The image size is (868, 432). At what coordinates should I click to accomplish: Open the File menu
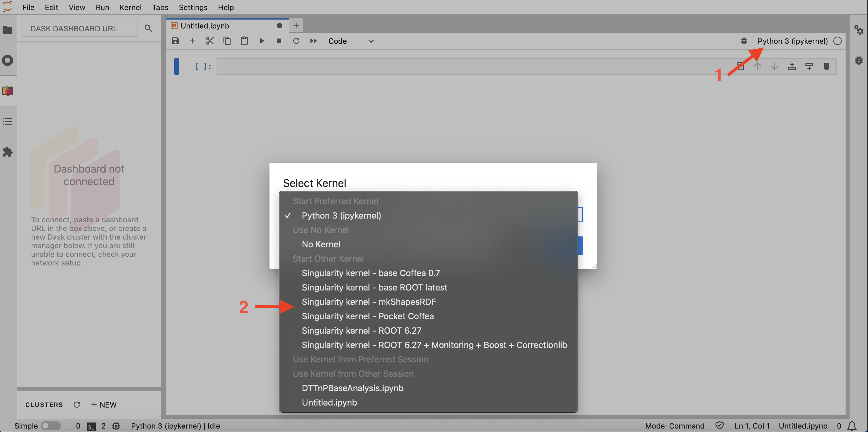[28, 7]
